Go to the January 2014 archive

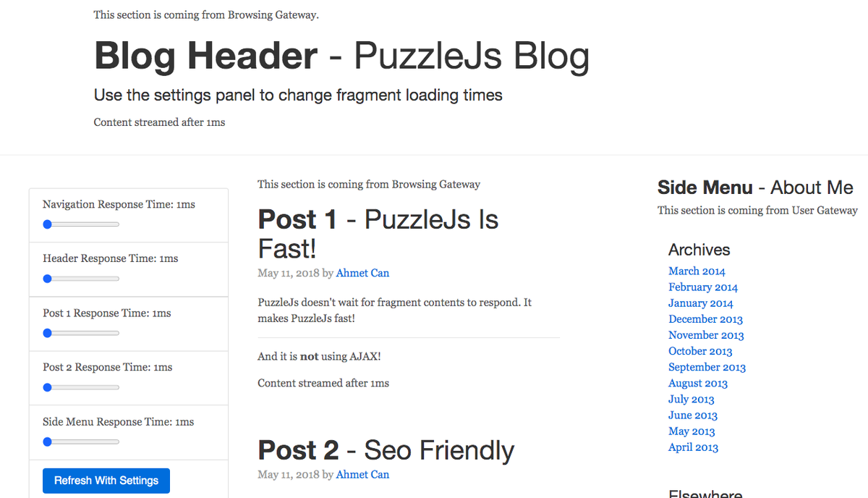(x=700, y=303)
